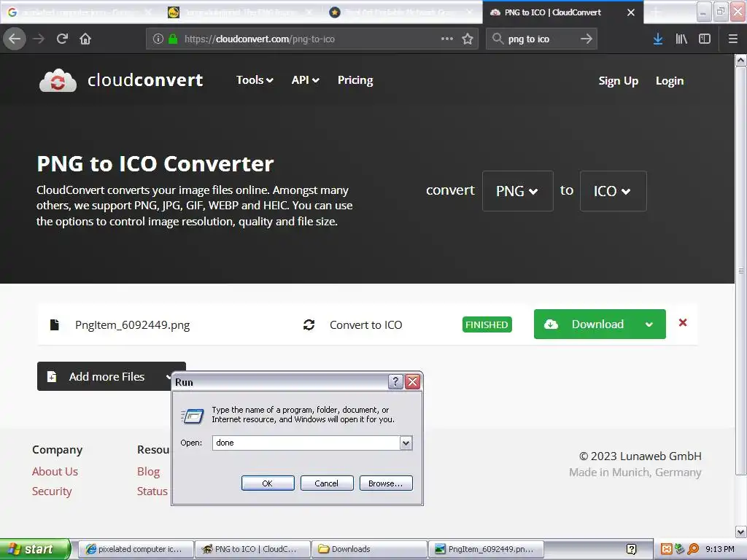
Task: Click the second system tray icon
Action: (x=680, y=549)
